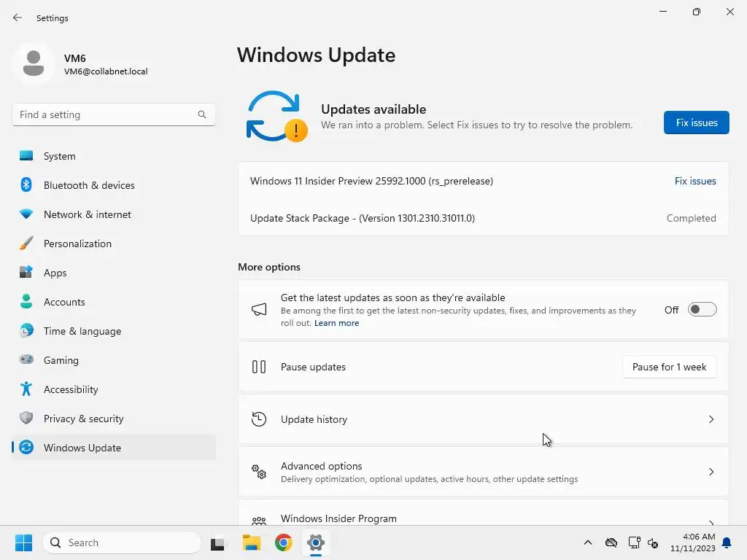This screenshot has width=747, height=560.
Task: Open the Advanced options row
Action: tap(483, 472)
